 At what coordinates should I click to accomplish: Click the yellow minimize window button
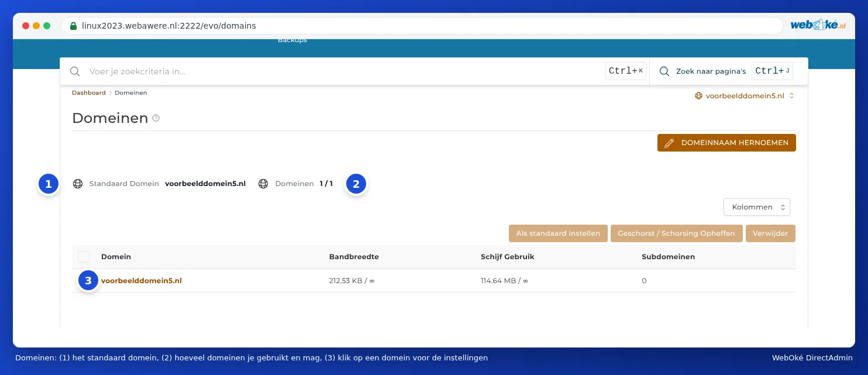click(x=36, y=26)
